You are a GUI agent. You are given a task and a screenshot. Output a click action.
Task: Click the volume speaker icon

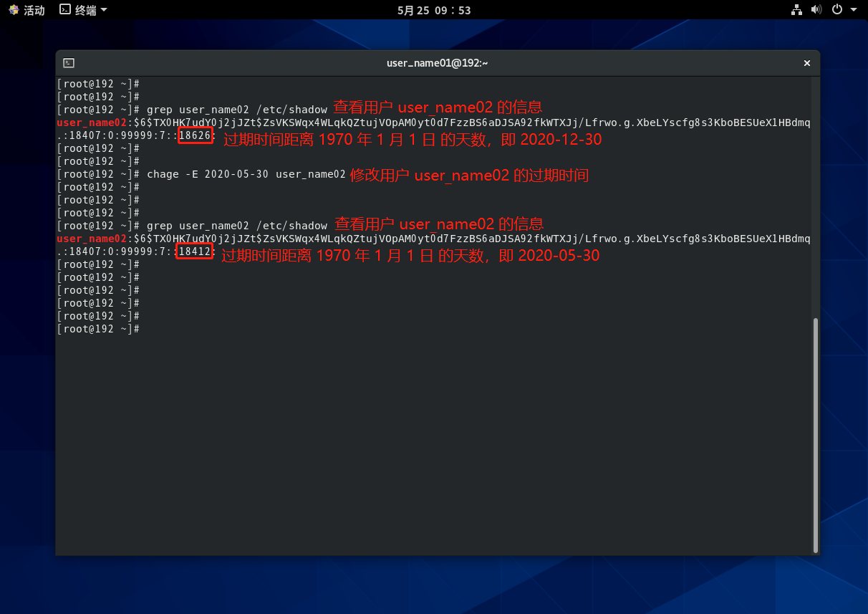point(816,10)
